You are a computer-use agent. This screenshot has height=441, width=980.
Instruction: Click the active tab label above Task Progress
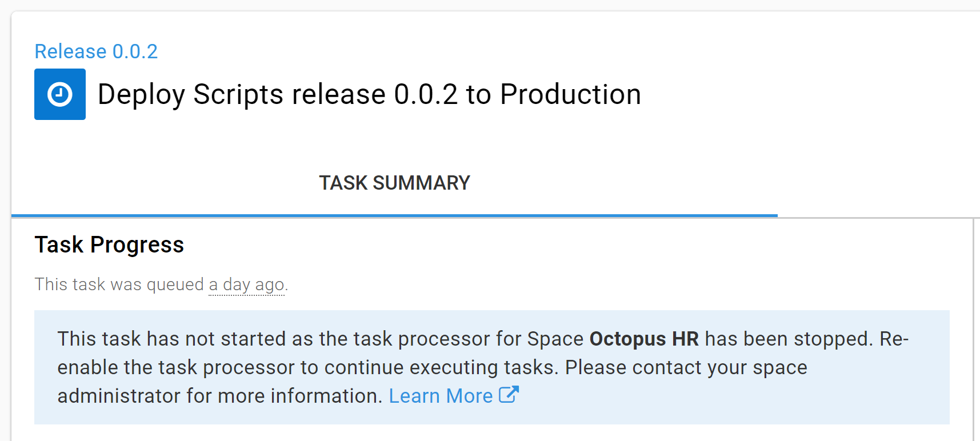click(394, 182)
